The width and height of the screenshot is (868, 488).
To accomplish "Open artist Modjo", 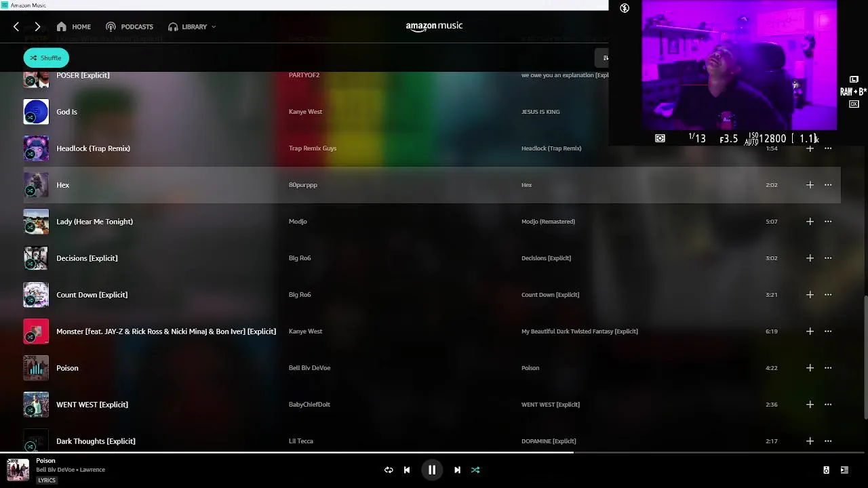I will [298, 222].
